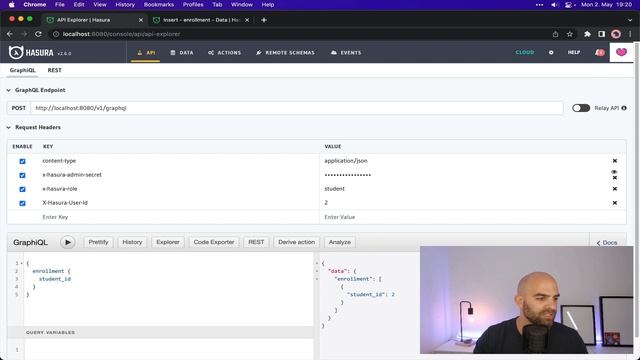Open the Bookmarks menu in menu bar
The width and height of the screenshot is (640, 360).
tap(159, 4)
